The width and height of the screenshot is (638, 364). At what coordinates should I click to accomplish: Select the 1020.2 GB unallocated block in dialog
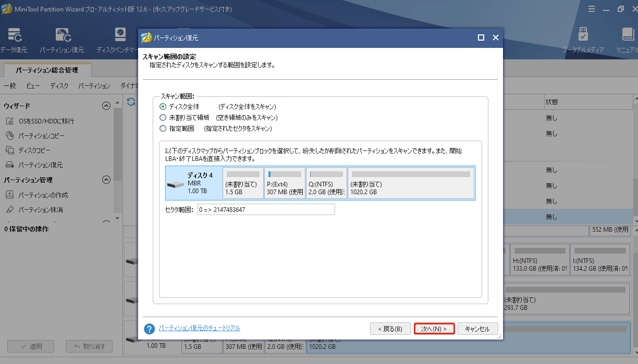click(411, 183)
